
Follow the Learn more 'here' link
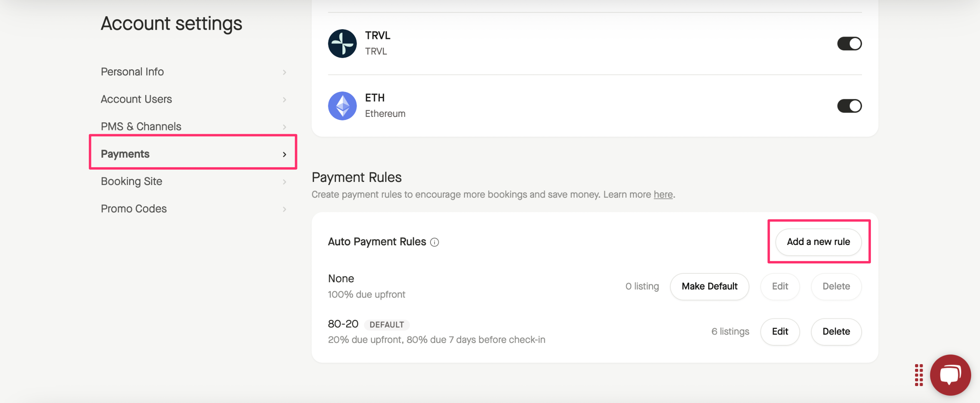(663, 195)
